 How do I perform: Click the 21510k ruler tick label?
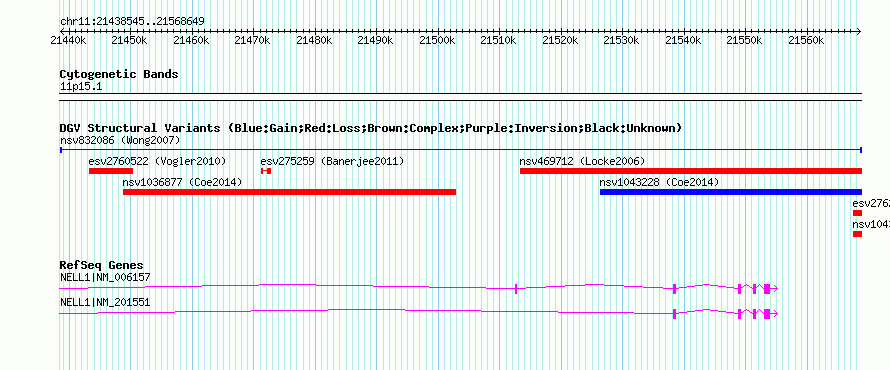coord(498,40)
